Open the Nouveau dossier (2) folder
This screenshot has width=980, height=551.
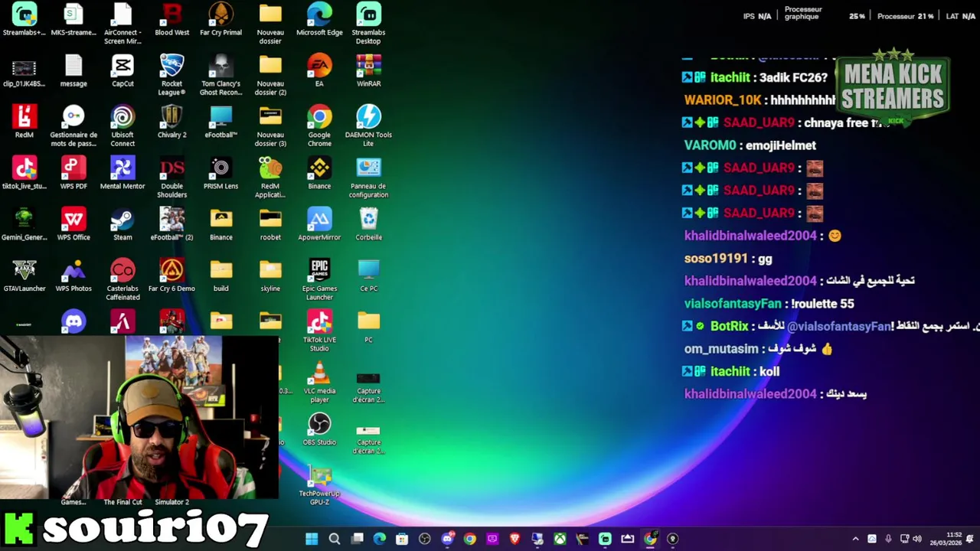(270, 75)
